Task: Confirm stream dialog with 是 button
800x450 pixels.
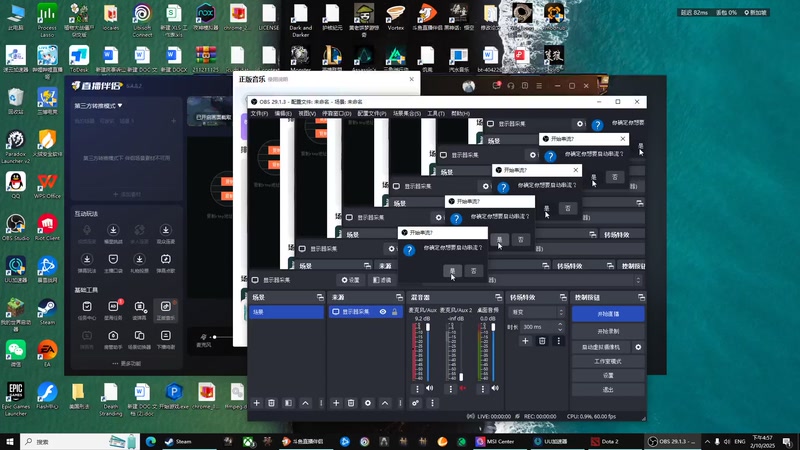Action: (x=452, y=271)
